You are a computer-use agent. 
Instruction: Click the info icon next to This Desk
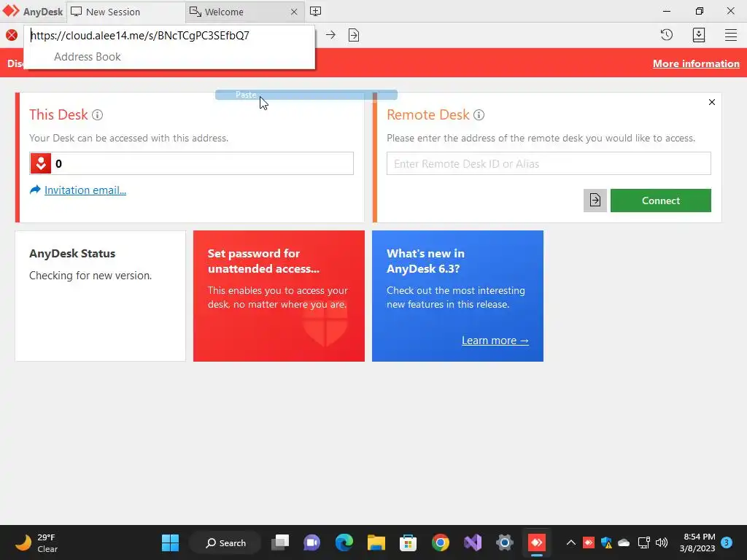click(x=97, y=114)
